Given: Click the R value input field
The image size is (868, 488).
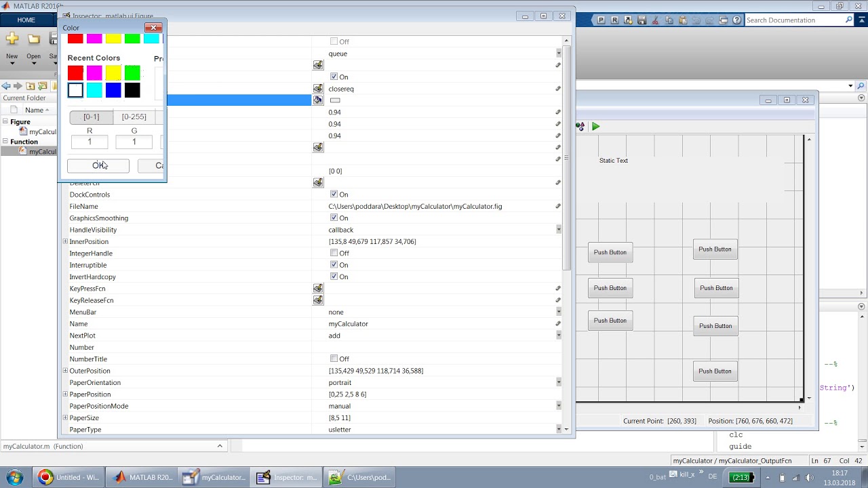Looking at the screenshot, I should [x=90, y=142].
